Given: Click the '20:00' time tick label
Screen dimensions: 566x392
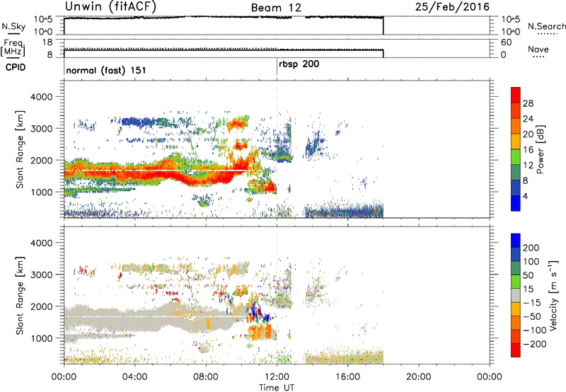Looking at the screenshot, I should pos(418,377).
